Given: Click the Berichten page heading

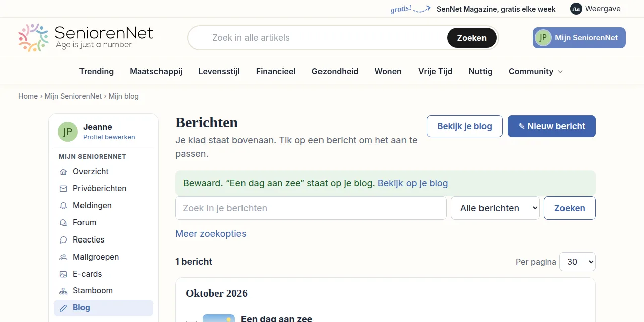Looking at the screenshot, I should [x=206, y=123].
